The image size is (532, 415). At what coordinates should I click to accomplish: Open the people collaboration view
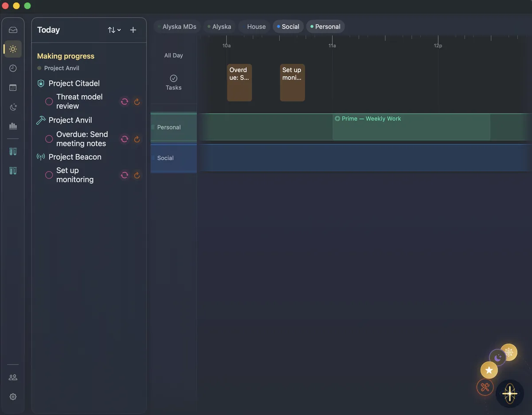(x=13, y=377)
